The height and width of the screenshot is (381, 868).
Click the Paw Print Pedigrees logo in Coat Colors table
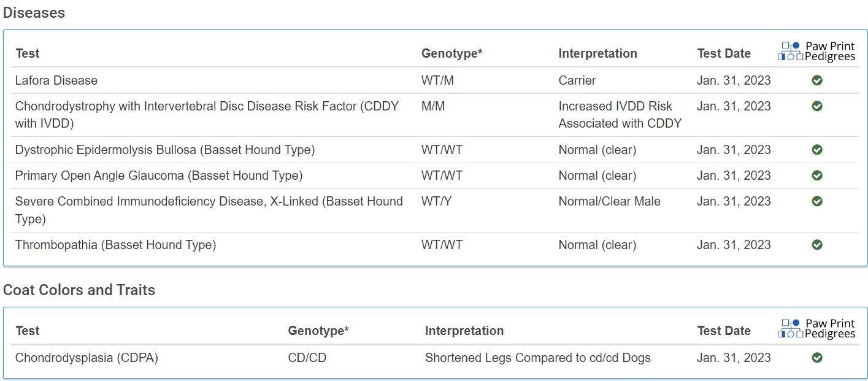pyautogui.click(x=816, y=328)
